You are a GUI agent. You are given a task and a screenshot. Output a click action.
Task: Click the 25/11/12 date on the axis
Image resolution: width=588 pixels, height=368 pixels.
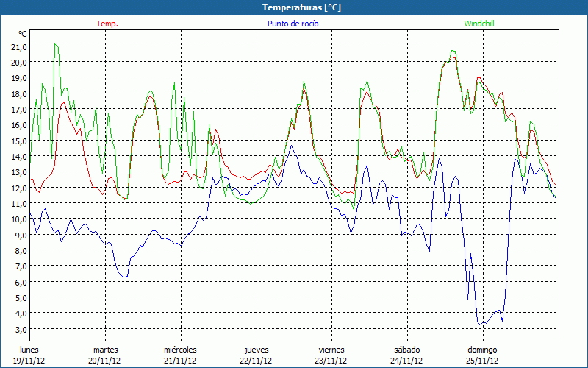click(x=482, y=361)
